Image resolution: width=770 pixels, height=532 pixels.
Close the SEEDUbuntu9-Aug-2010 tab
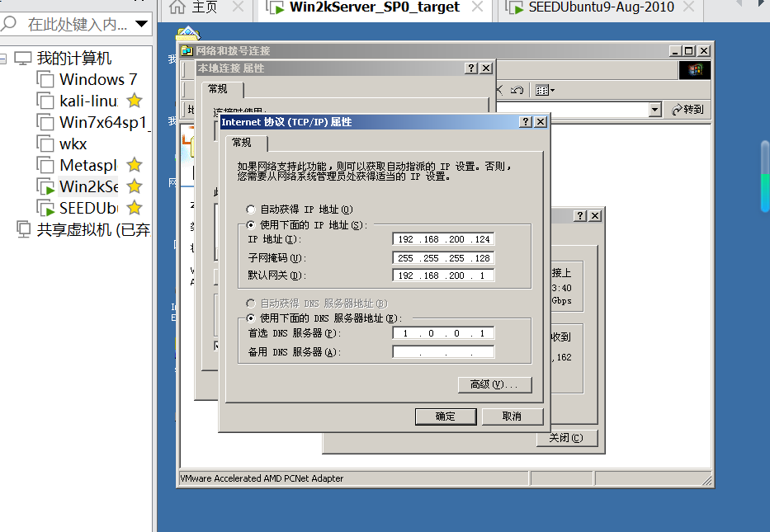click(689, 7)
